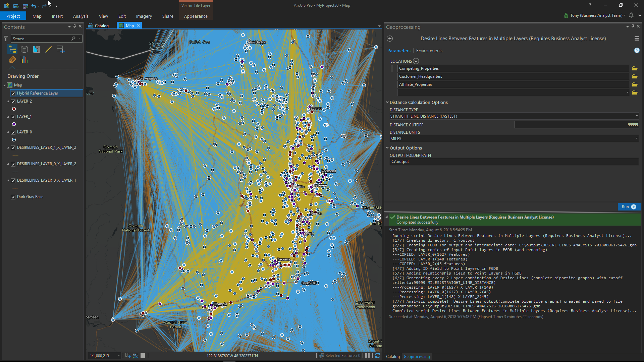Run the geoprocessing tool
The image size is (644, 362).
[x=629, y=207]
